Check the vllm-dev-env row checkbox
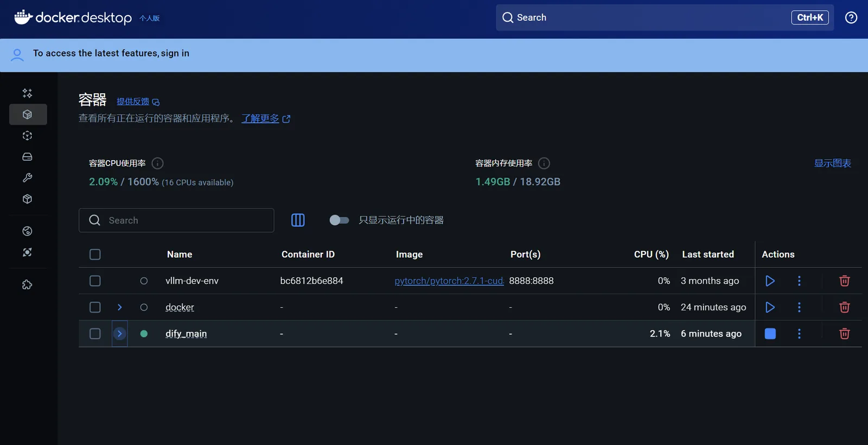 point(95,281)
